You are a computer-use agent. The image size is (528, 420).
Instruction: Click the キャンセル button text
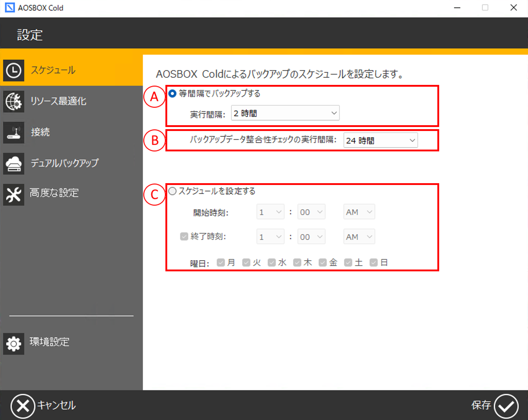pos(56,405)
